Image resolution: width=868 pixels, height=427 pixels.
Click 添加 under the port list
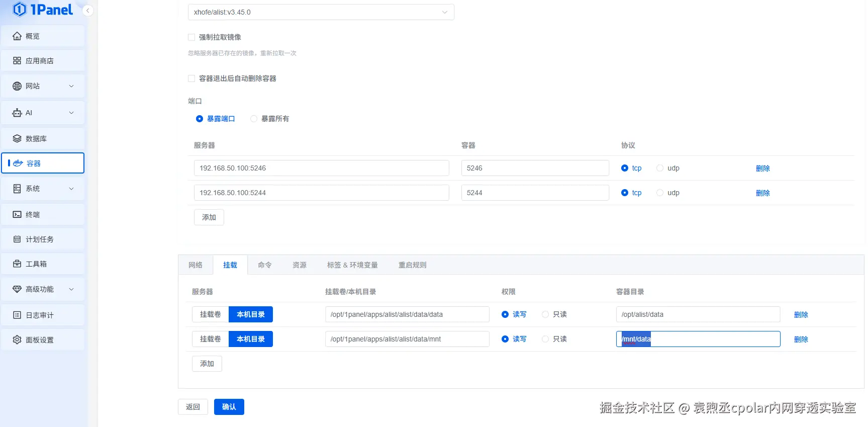[x=209, y=217]
